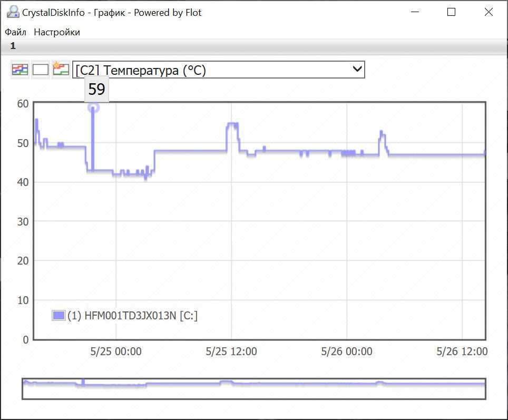This screenshot has width=508, height=420.
Task: Minimize the graph window
Action: point(414,12)
